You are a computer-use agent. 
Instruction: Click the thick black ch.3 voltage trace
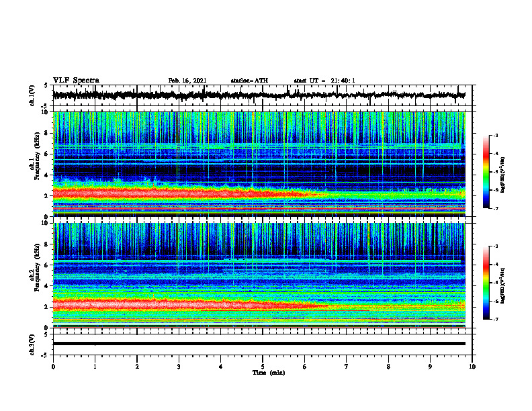(259, 344)
